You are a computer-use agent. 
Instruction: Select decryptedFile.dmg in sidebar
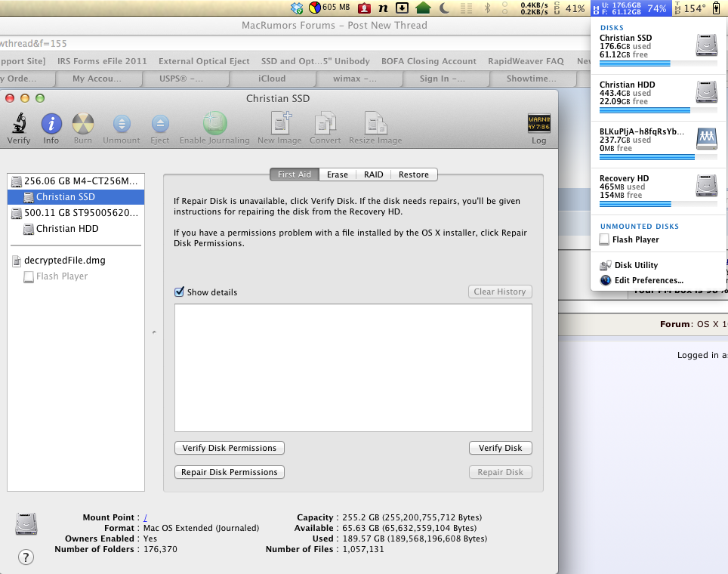pos(76,260)
